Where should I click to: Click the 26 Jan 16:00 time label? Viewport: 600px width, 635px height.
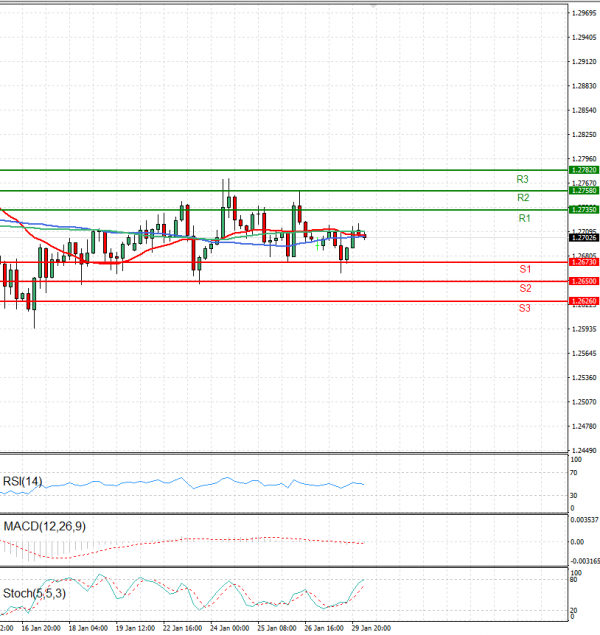[x=324, y=628]
